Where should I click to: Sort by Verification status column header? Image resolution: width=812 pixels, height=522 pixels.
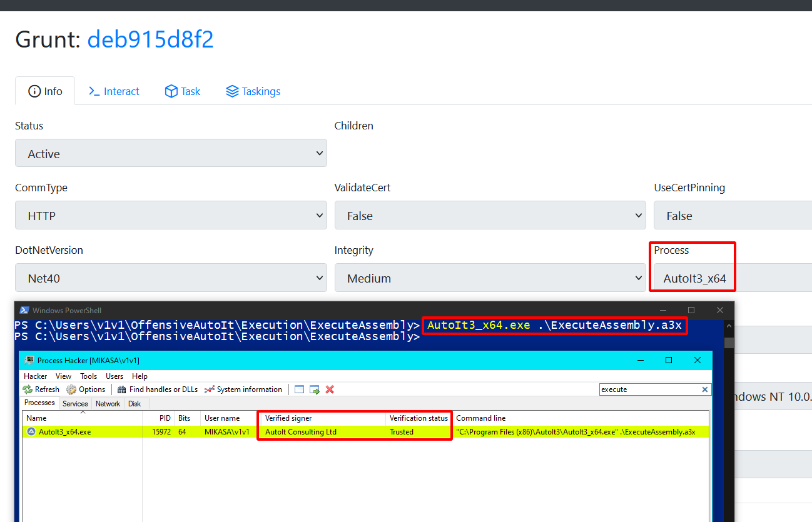point(419,418)
